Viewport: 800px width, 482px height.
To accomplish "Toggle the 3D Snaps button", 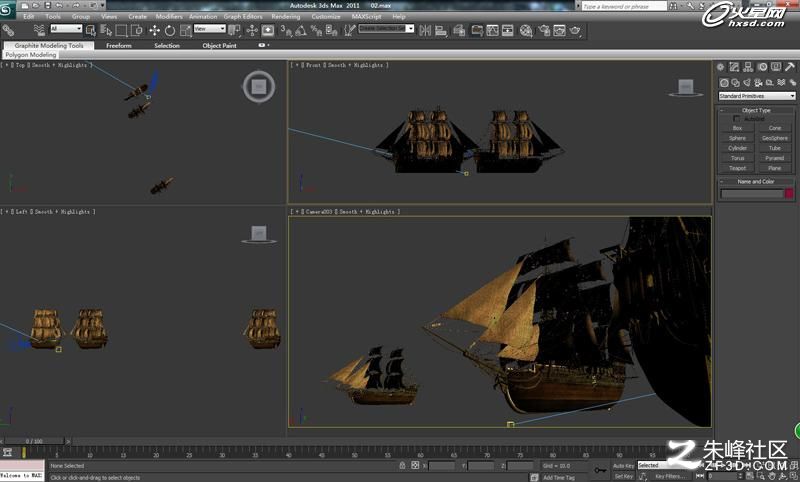I will tap(286, 31).
